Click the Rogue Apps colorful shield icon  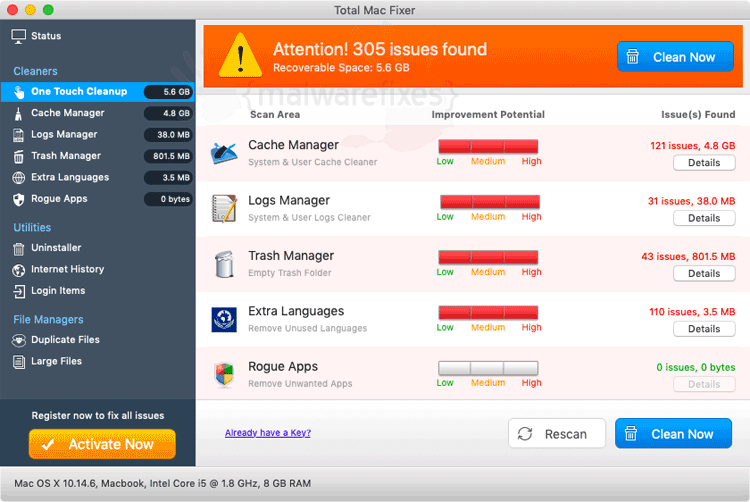[x=224, y=375]
